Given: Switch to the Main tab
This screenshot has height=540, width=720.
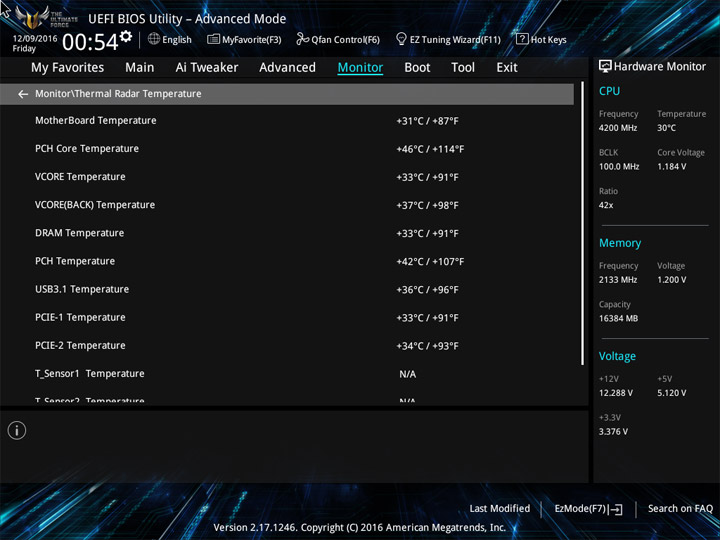Looking at the screenshot, I should coord(140,68).
